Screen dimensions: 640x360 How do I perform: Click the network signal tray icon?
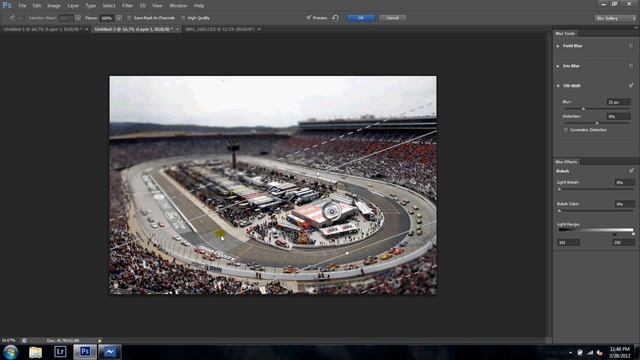coord(590,353)
